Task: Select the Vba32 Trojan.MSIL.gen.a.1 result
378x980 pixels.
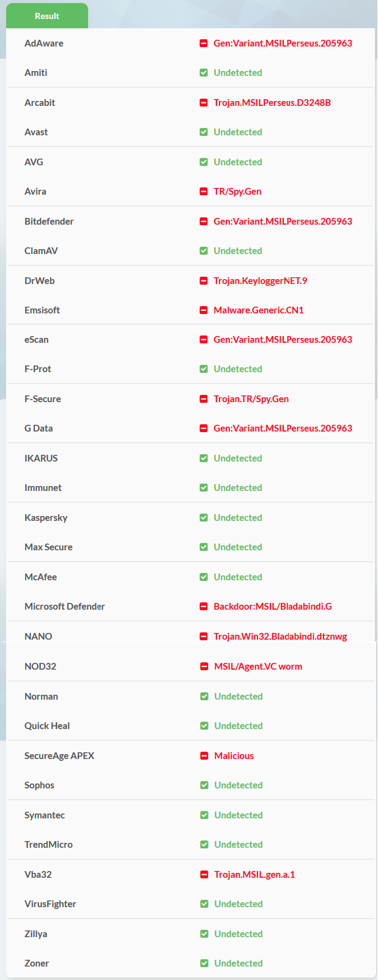Action: (254, 875)
